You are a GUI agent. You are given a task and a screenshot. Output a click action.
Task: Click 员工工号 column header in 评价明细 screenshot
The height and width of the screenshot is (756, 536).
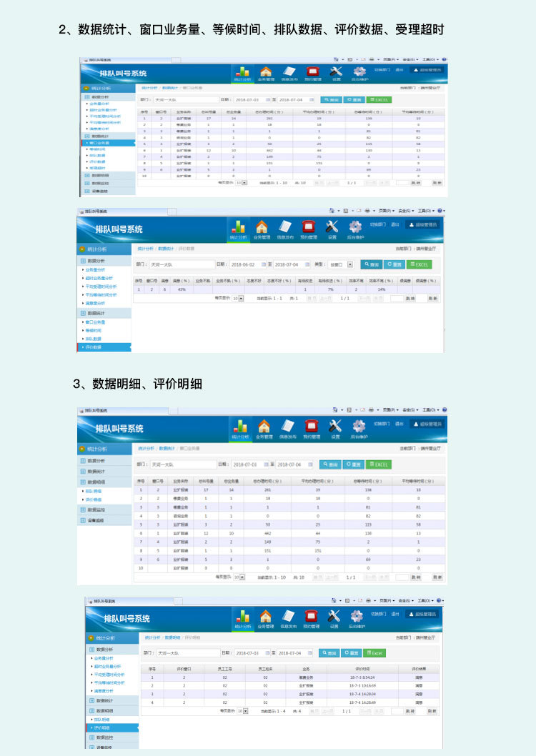[x=224, y=670]
